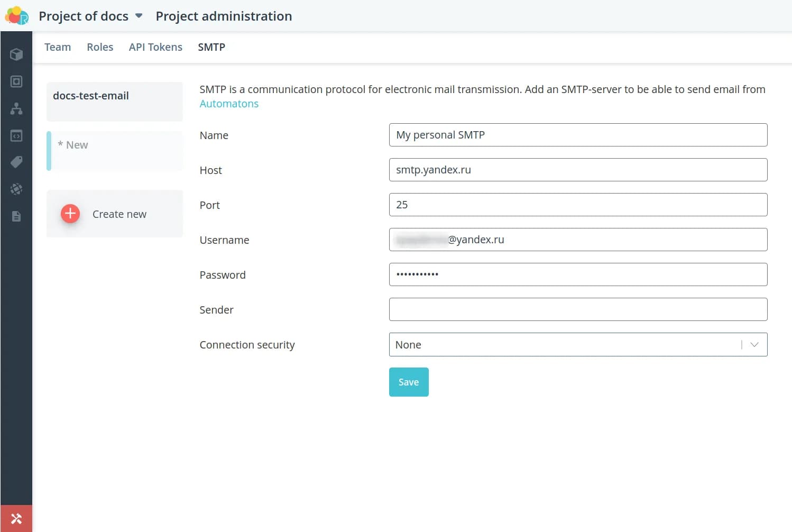Click the document file icon in sidebar
792x532 pixels.
[x=16, y=216]
